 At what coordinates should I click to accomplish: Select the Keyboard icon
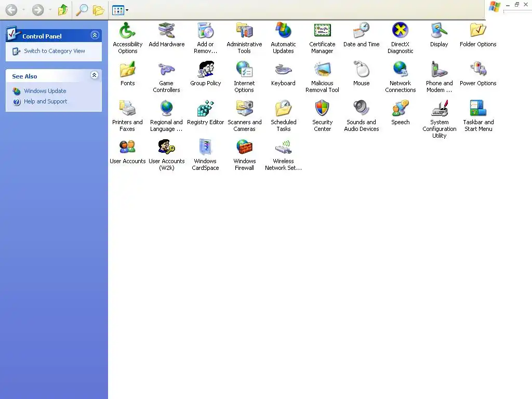(x=283, y=70)
